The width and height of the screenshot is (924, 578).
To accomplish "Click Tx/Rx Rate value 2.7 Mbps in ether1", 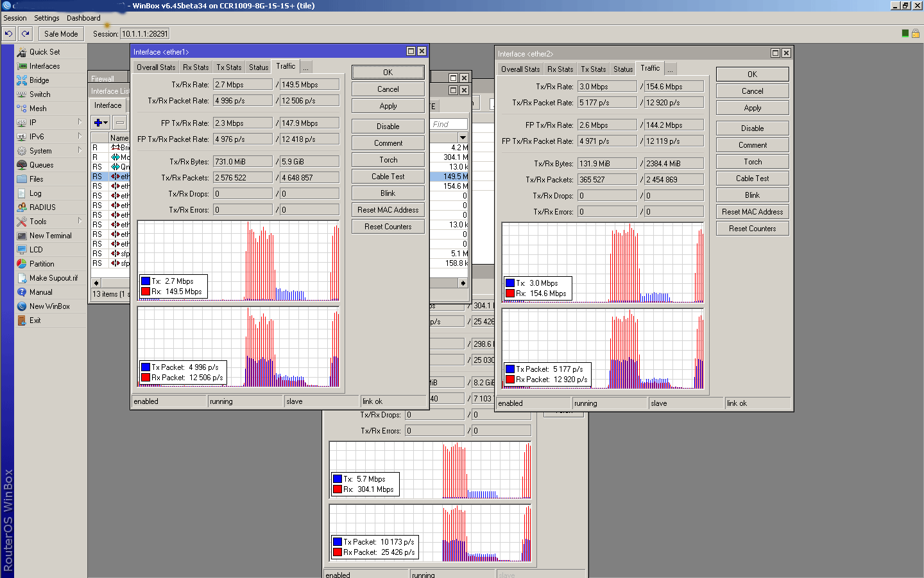I will pos(243,84).
